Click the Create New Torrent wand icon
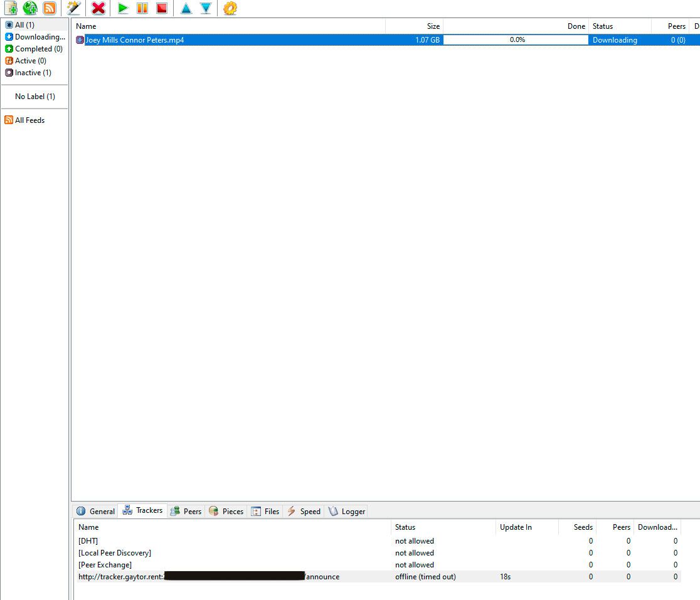700x600 pixels. coord(73,8)
